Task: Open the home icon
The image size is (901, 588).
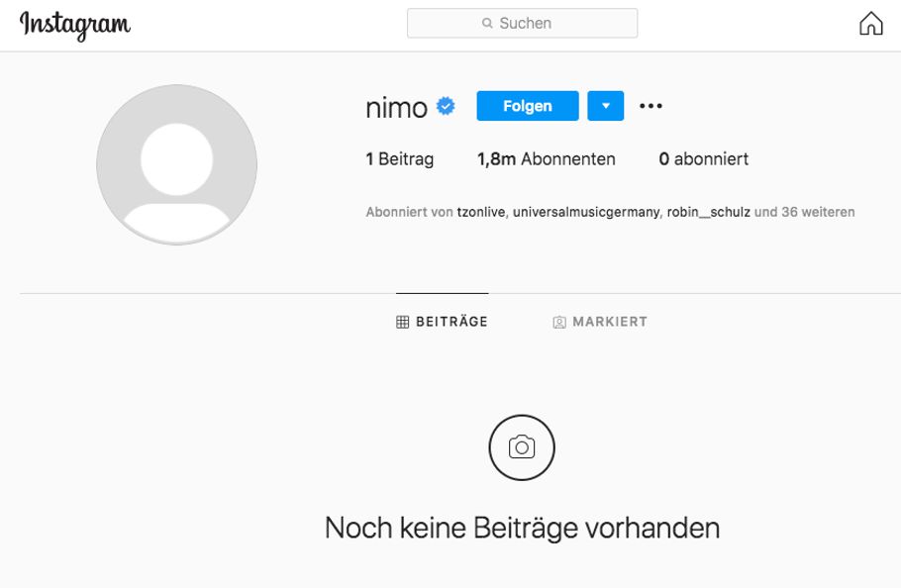Action: click(x=870, y=25)
